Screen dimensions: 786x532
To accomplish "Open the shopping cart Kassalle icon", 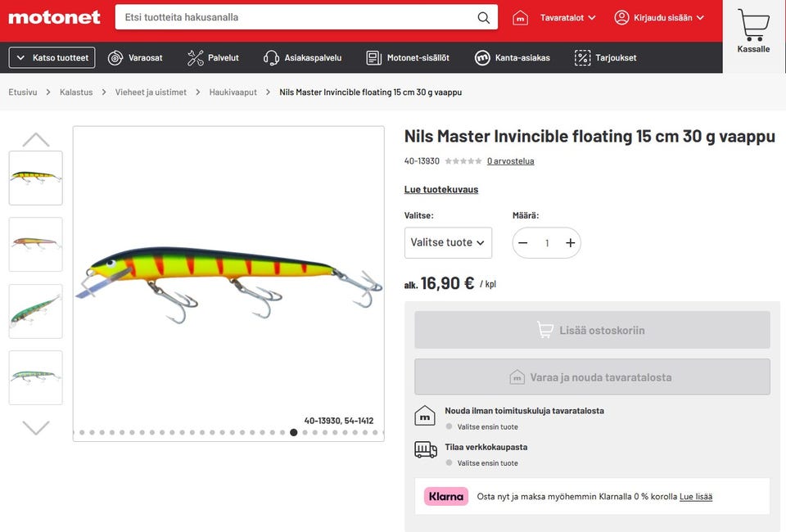I will 753,25.
